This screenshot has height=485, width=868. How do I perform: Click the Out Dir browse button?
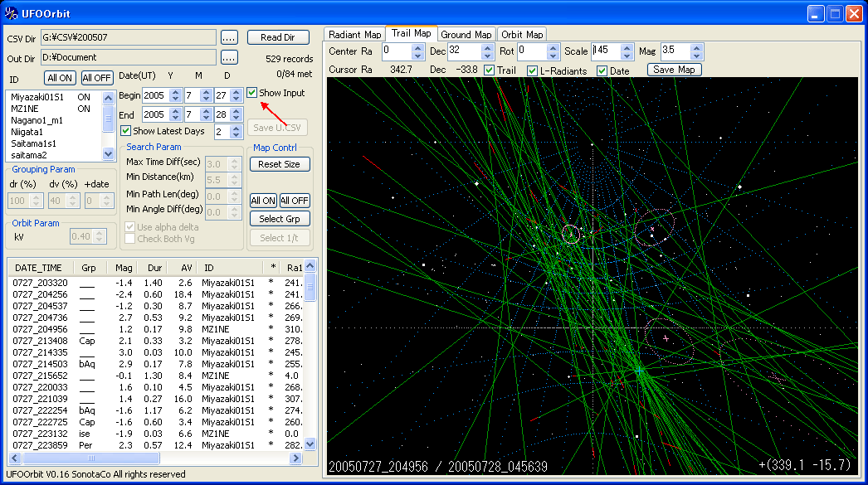[x=230, y=58]
